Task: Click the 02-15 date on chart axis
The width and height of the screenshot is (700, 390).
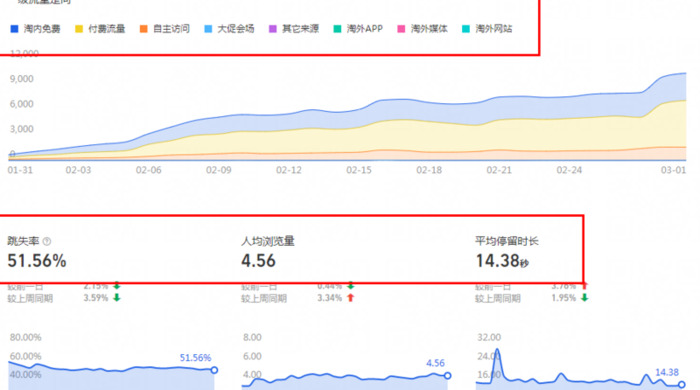Action: coord(359,170)
